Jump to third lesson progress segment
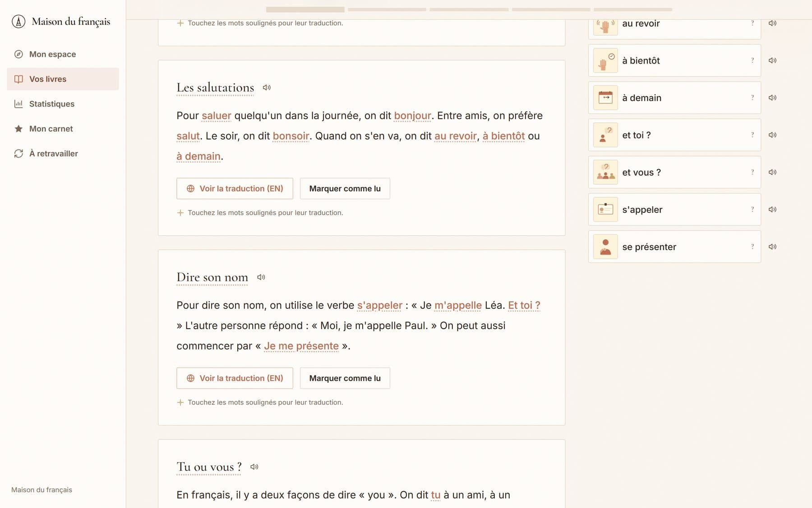The width and height of the screenshot is (812, 508). click(469, 9)
